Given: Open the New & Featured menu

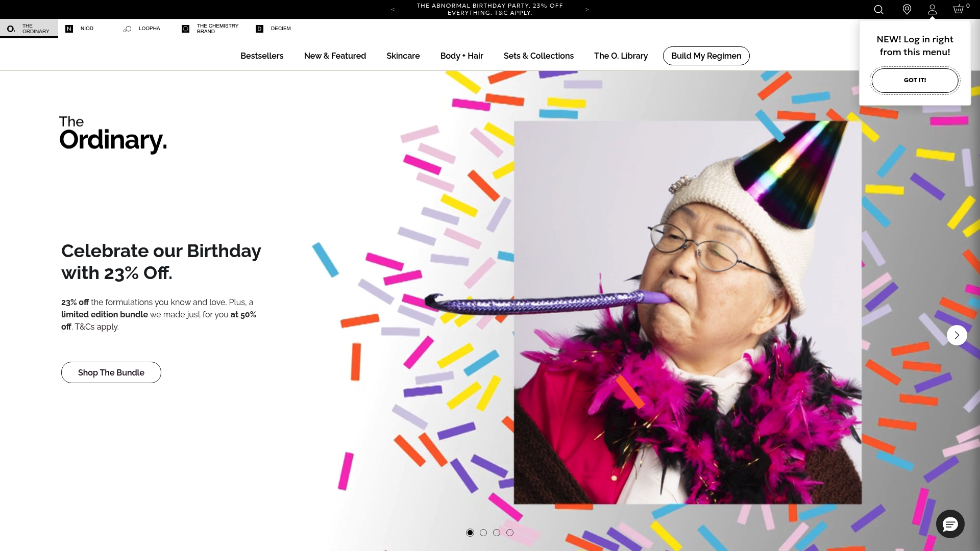Looking at the screenshot, I should pyautogui.click(x=335, y=56).
